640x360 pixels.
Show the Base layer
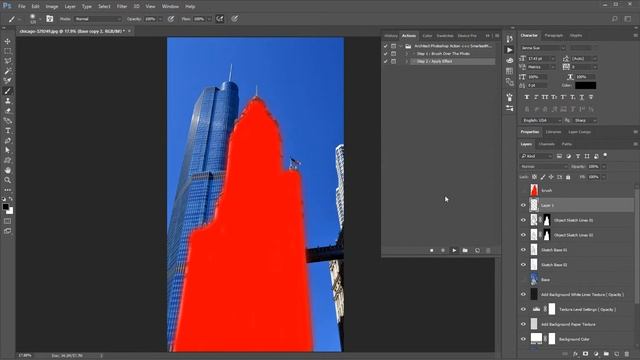(523, 280)
